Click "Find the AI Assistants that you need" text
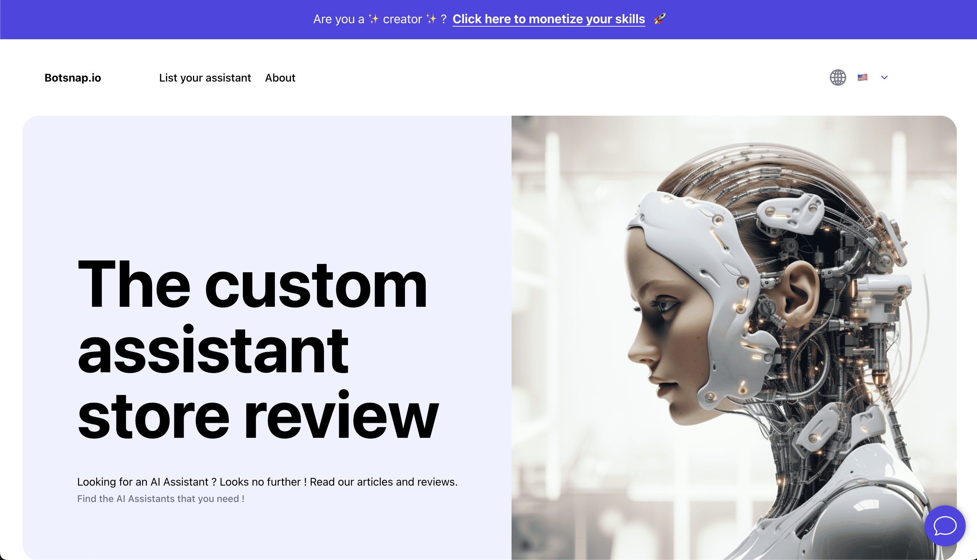Screen dimensions: 977x560 point(161,499)
